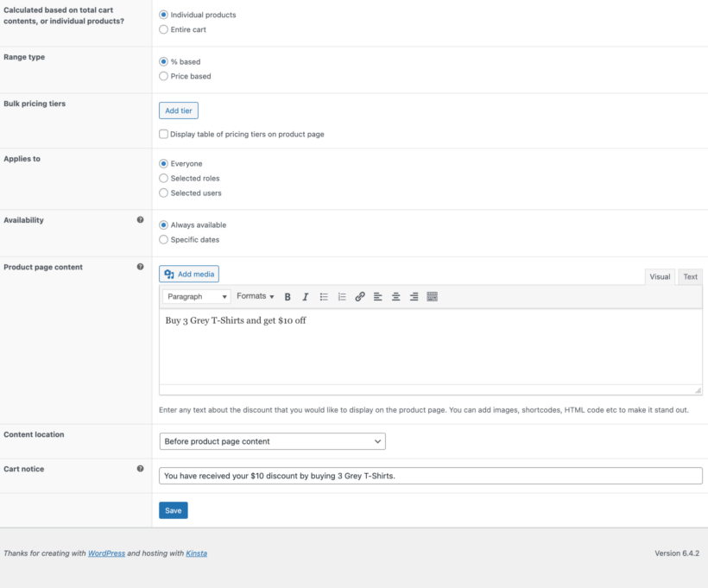Image resolution: width=708 pixels, height=588 pixels.
Task: Switch to the Visual editor tab
Action: pyautogui.click(x=660, y=276)
